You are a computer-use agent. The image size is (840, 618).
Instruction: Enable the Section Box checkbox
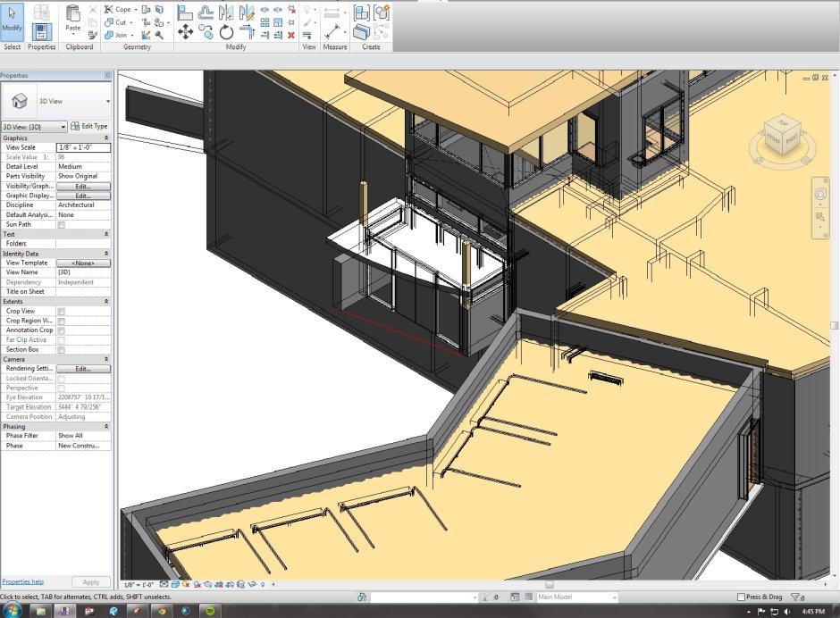tap(62, 350)
